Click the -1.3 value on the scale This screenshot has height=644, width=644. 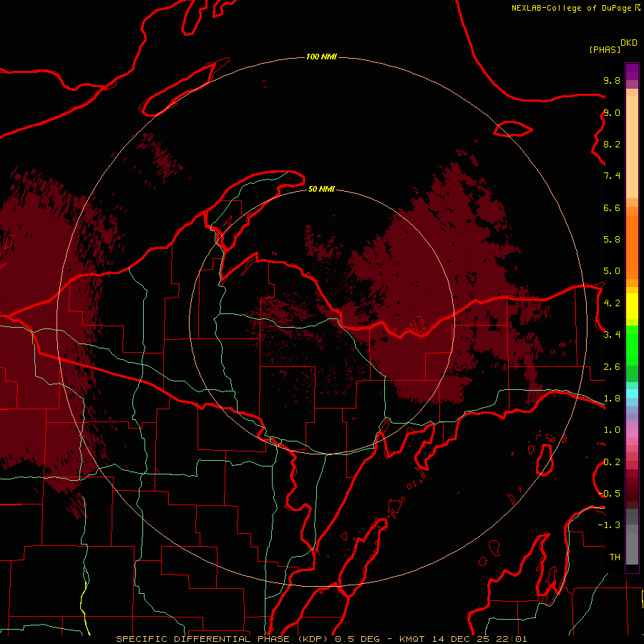[x=609, y=525]
